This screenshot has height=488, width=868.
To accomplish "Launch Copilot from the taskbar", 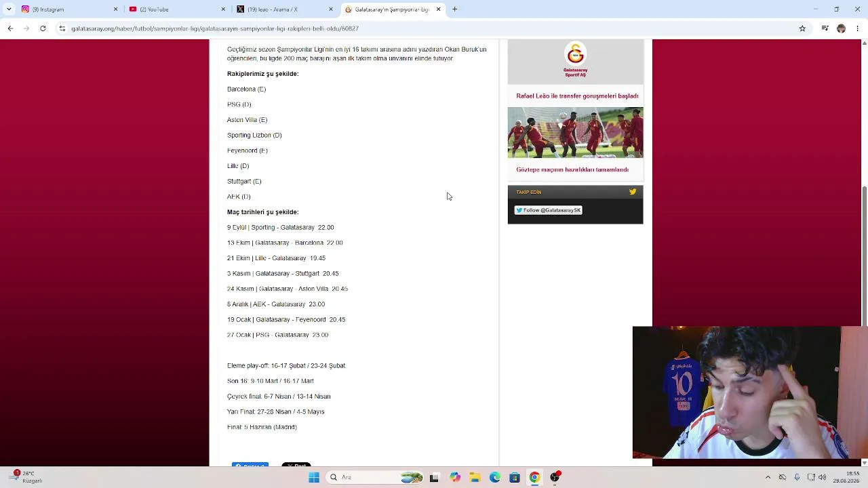I will coord(454,477).
